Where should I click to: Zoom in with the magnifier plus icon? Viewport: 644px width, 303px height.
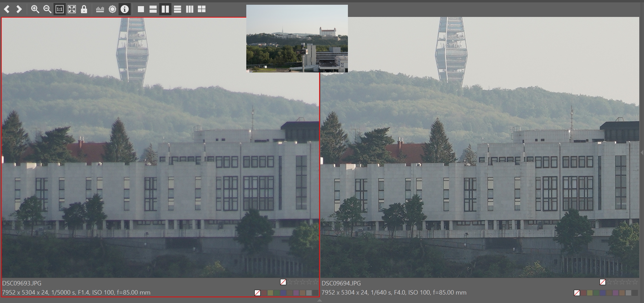click(35, 9)
